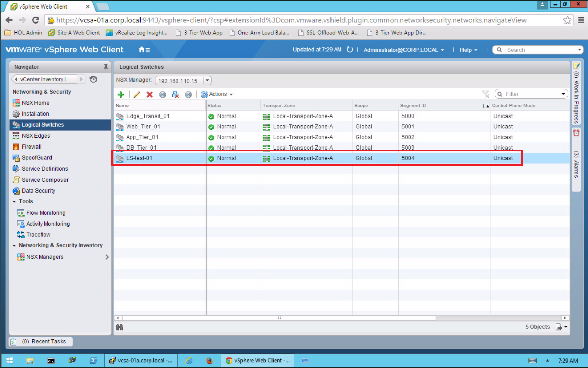Open the Command Prompt taskbar icon

click(x=51, y=361)
